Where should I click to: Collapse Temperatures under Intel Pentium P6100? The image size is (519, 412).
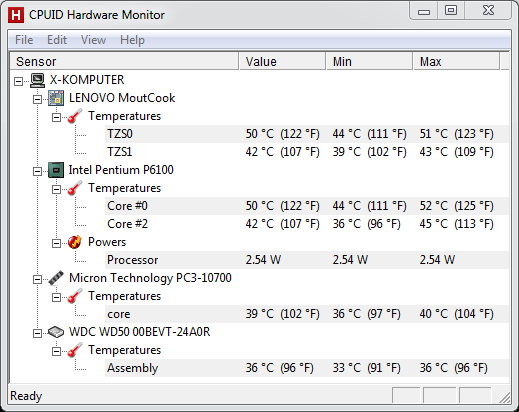(x=56, y=189)
